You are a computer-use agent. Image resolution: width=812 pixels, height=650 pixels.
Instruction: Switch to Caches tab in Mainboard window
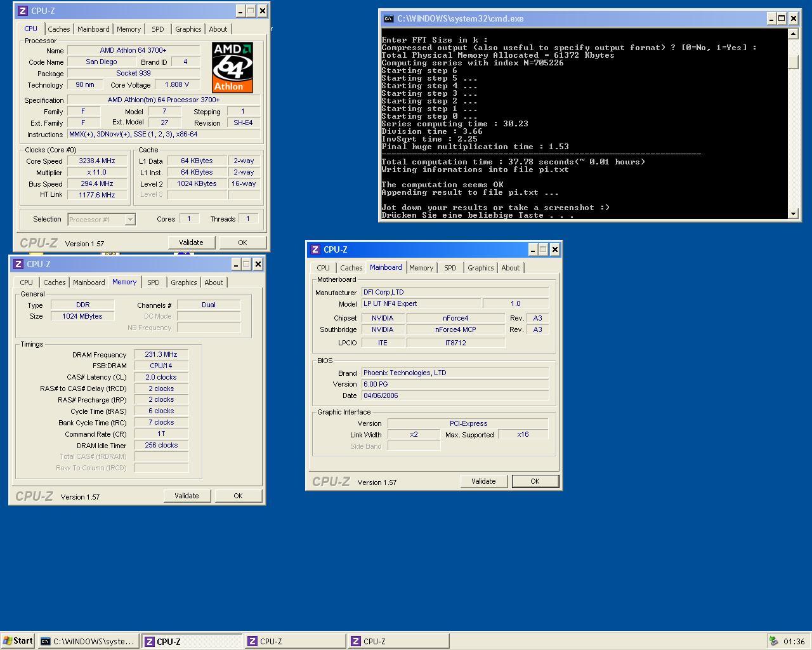point(351,268)
